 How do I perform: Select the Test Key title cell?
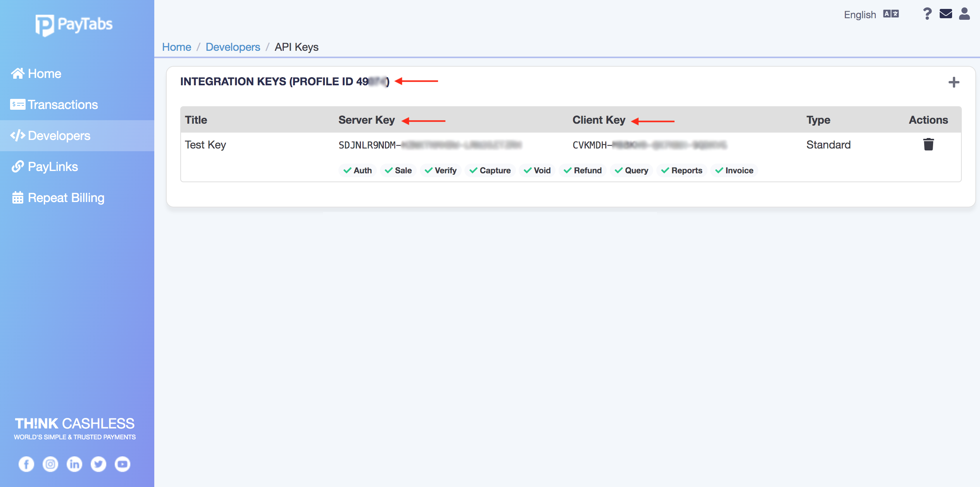click(x=205, y=145)
